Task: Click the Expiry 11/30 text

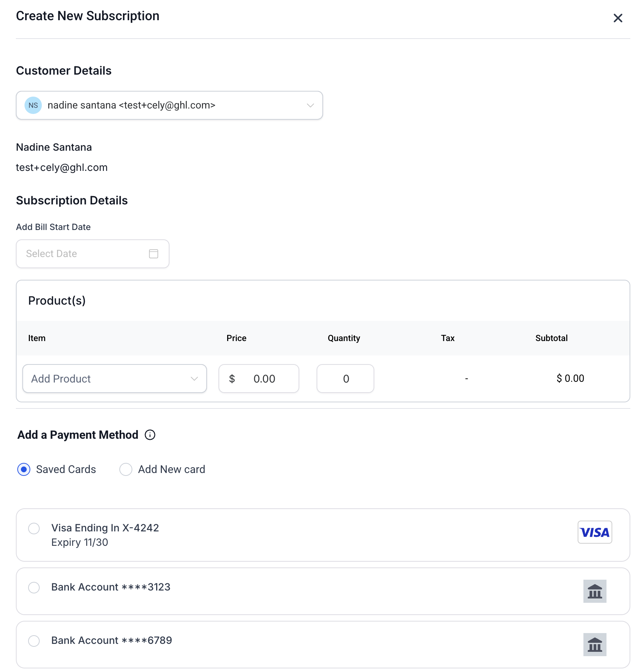Action: tap(80, 543)
